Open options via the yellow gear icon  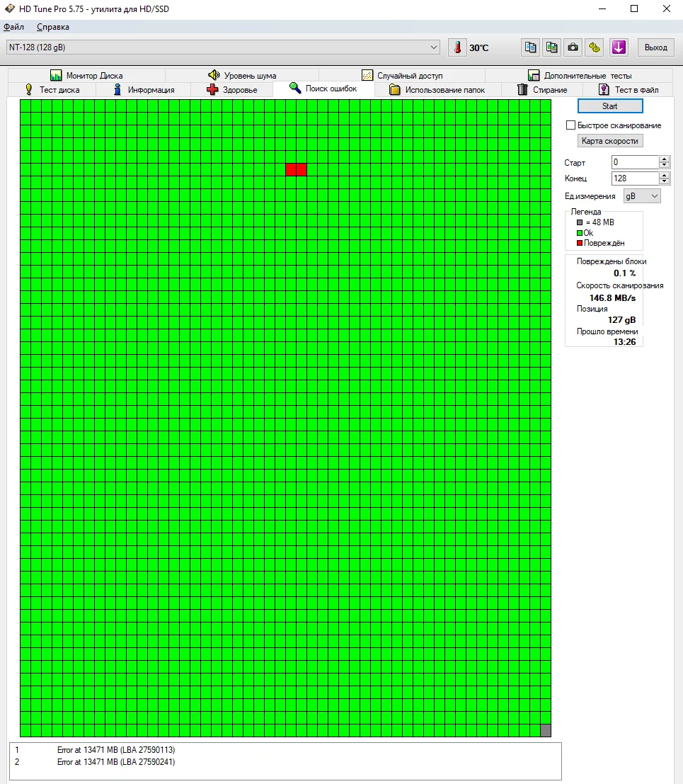(595, 47)
